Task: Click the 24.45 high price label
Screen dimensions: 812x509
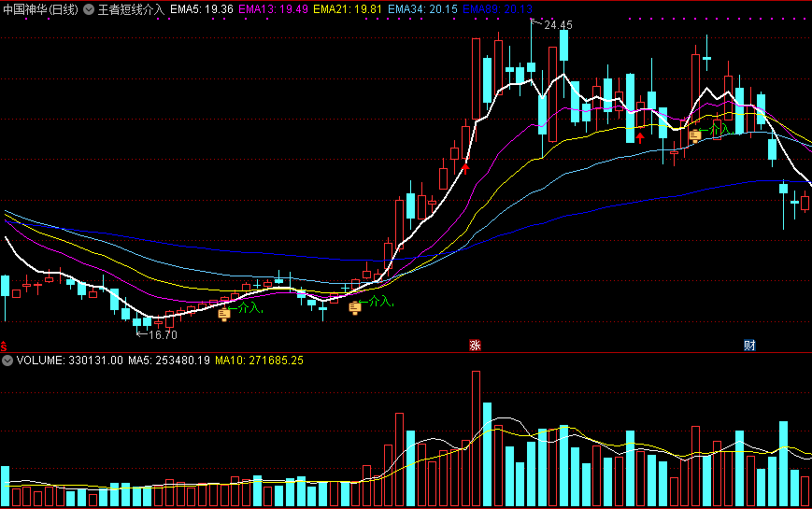Action: [x=558, y=25]
